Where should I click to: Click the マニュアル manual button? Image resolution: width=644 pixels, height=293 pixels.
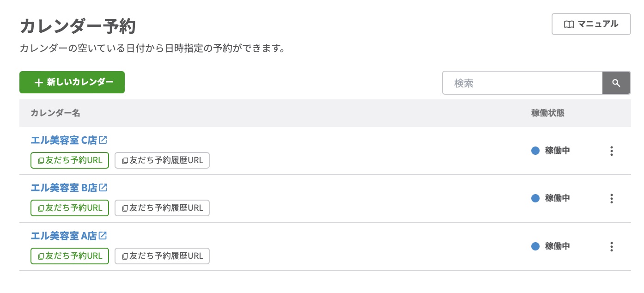(591, 24)
